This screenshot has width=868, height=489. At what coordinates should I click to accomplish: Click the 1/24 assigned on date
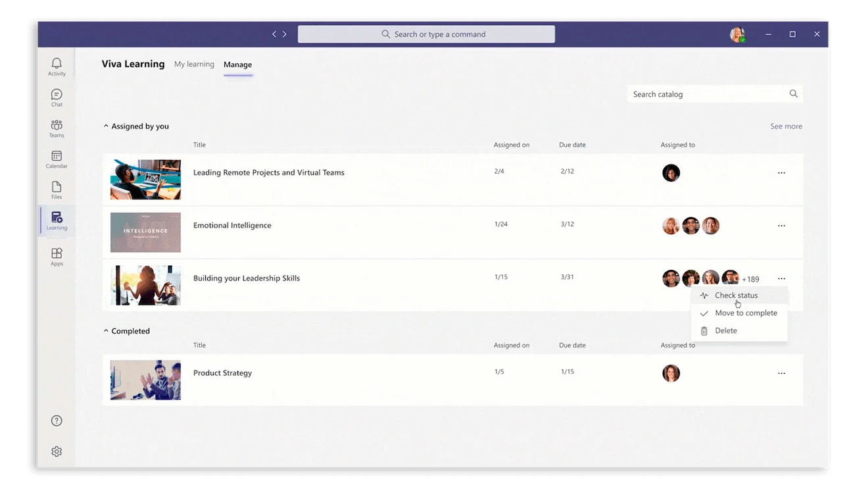(x=501, y=224)
